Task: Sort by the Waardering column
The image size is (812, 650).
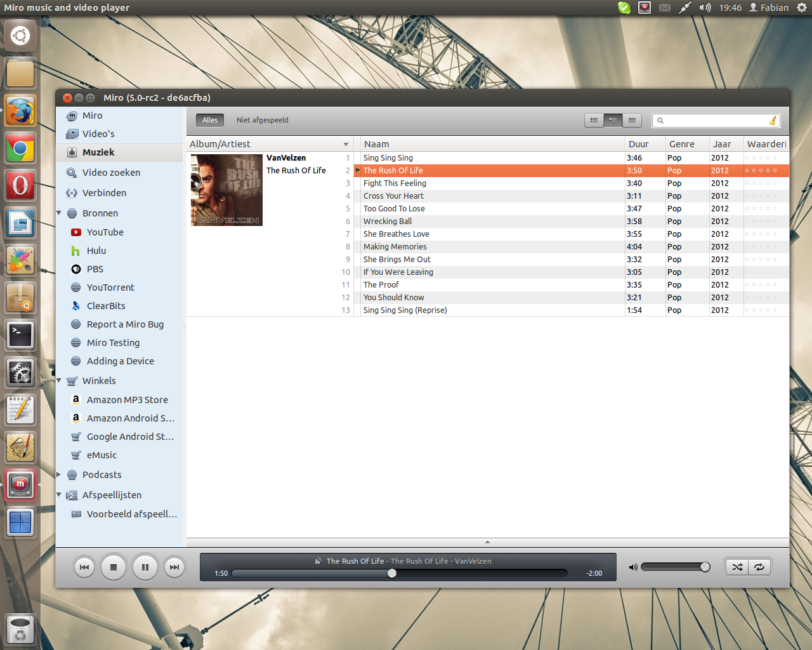Action: tap(766, 144)
